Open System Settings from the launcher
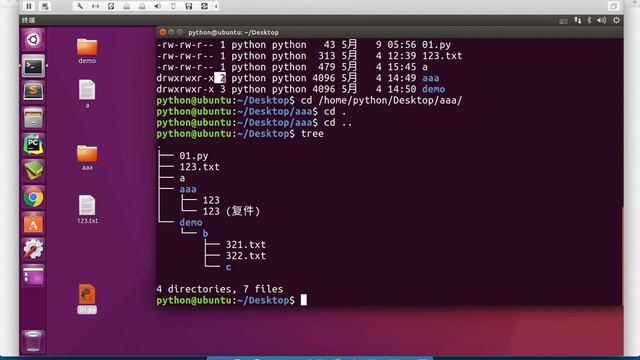The width and height of the screenshot is (640, 360). [33, 249]
